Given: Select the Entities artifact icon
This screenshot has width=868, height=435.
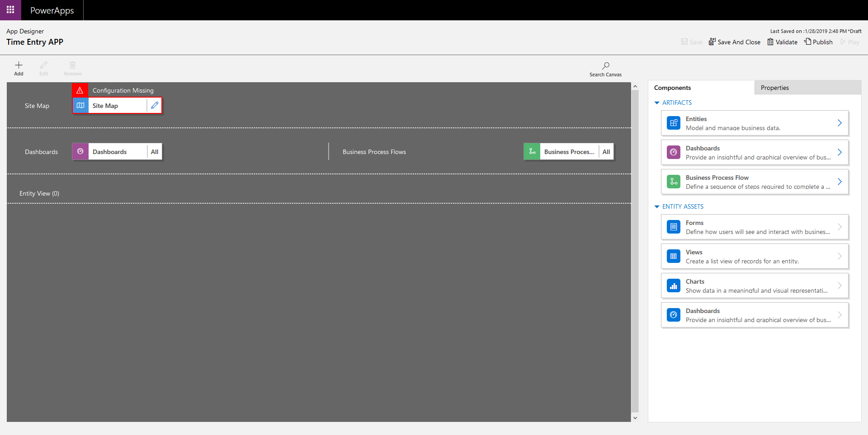Looking at the screenshot, I should [x=674, y=122].
